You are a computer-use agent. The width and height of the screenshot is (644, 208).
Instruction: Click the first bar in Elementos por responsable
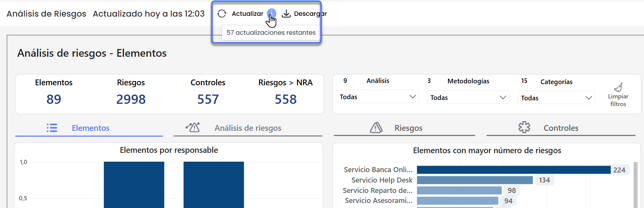pyautogui.click(x=134, y=184)
